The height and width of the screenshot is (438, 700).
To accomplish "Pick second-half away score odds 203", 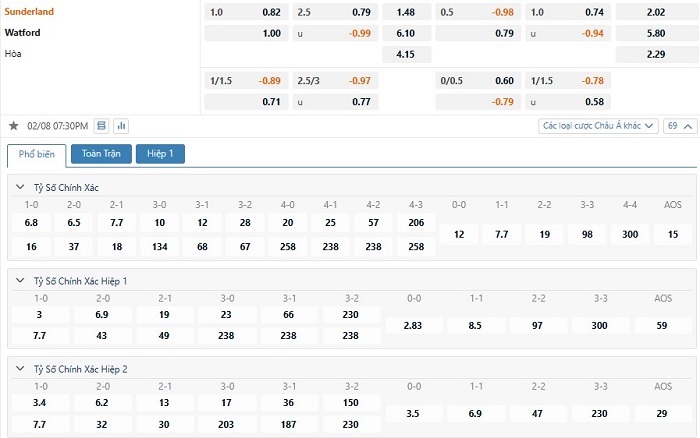I will pyautogui.click(x=226, y=424).
